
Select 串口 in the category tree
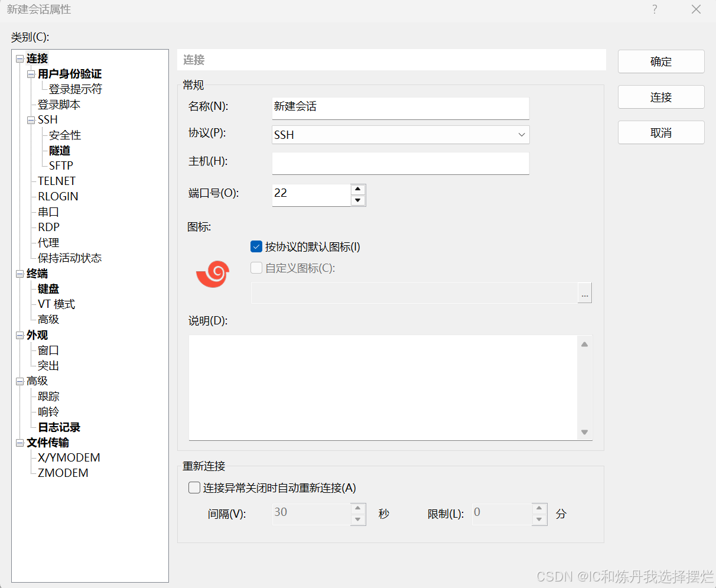coord(48,212)
